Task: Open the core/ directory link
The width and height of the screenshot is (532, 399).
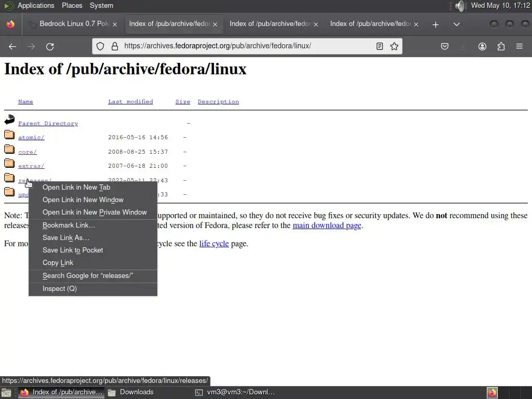Action: coord(27,152)
